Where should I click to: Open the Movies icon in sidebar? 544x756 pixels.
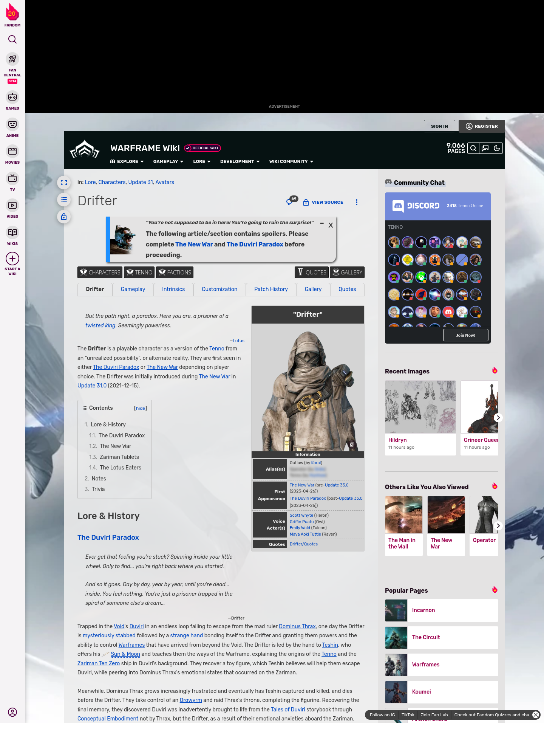coord(12,151)
